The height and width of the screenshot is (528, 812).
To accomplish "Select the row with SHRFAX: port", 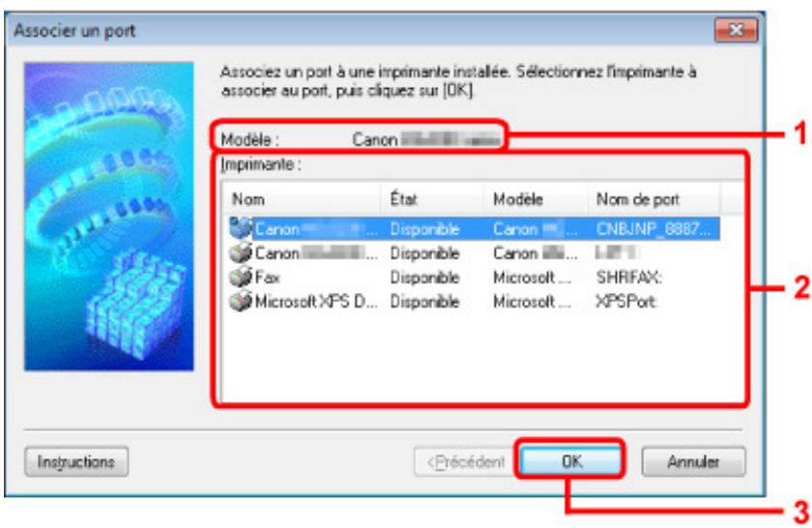I will pos(473,278).
